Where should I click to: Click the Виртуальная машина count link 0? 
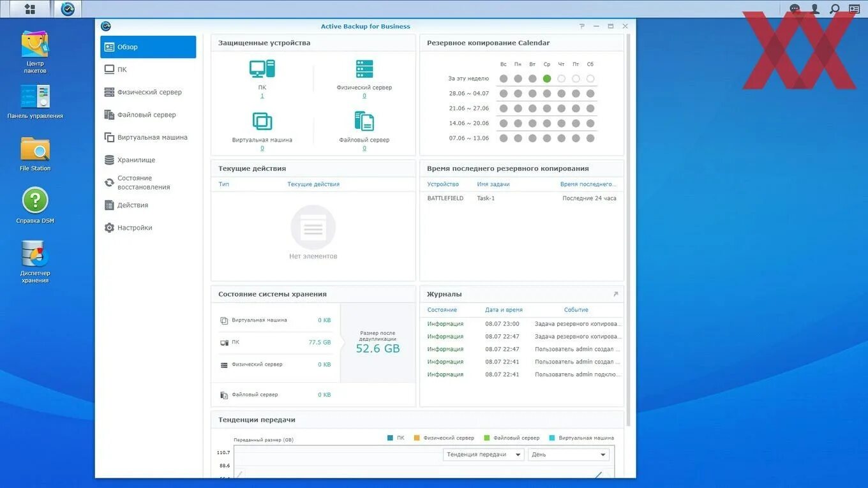coord(262,148)
